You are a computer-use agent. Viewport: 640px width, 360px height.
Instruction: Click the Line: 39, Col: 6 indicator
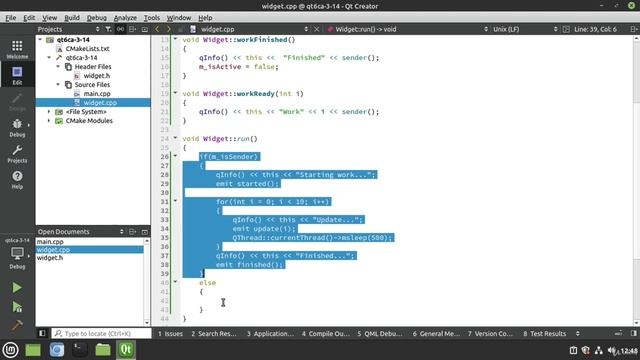pos(595,29)
